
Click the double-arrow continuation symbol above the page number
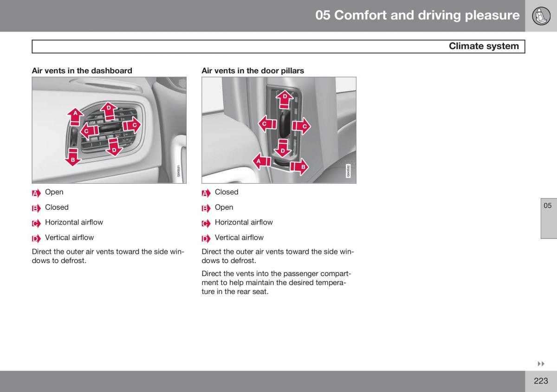click(541, 365)
